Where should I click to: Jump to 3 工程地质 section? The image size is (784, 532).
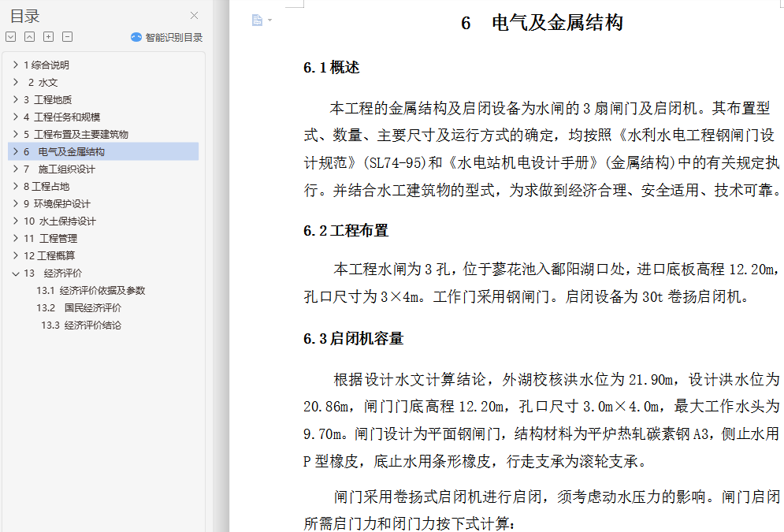(47, 100)
